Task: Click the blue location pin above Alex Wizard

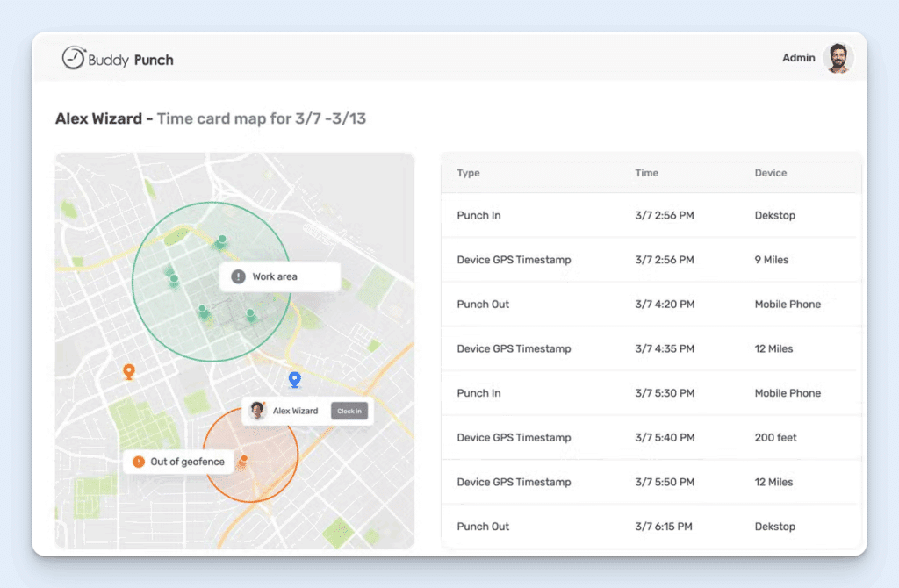Action: click(294, 379)
